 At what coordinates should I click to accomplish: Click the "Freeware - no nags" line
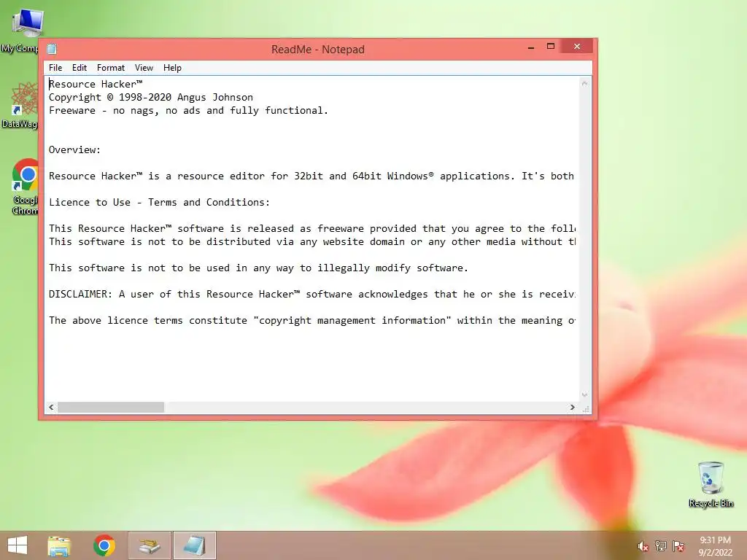[x=188, y=111]
